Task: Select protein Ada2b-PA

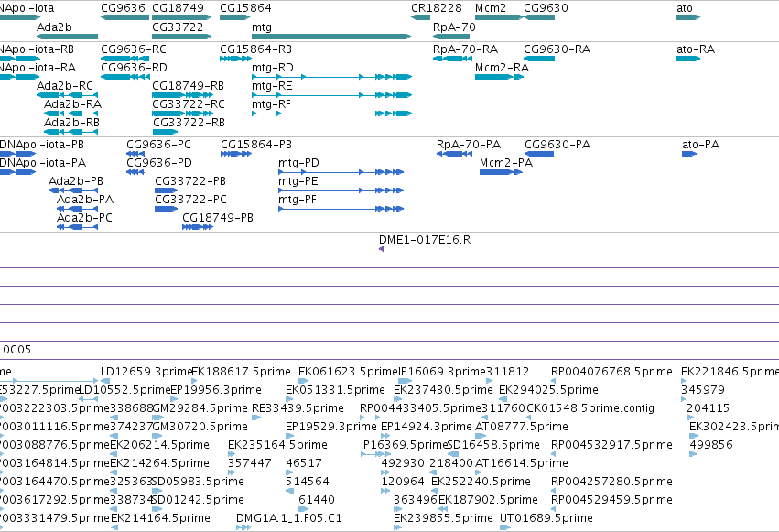Action: (77, 209)
